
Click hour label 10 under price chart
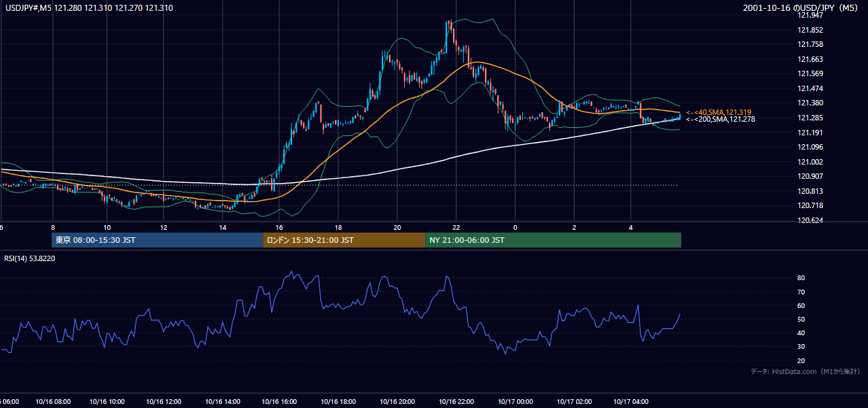pyautogui.click(x=107, y=227)
